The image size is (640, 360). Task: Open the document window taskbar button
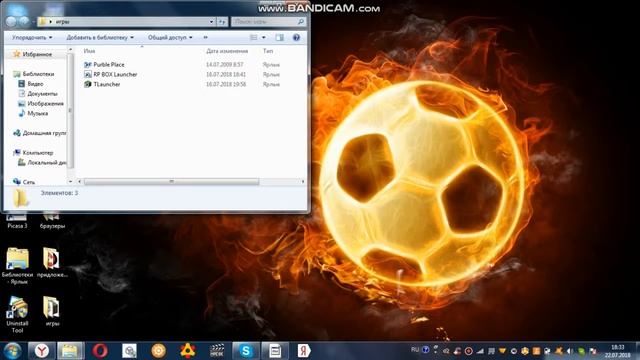pos(275,351)
